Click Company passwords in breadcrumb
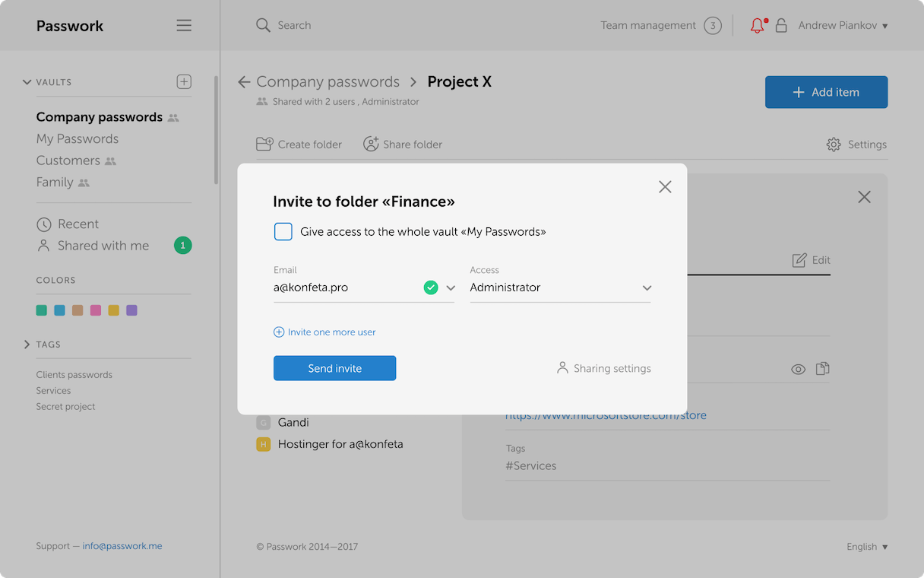This screenshot has width=924, height=578. 328,82
